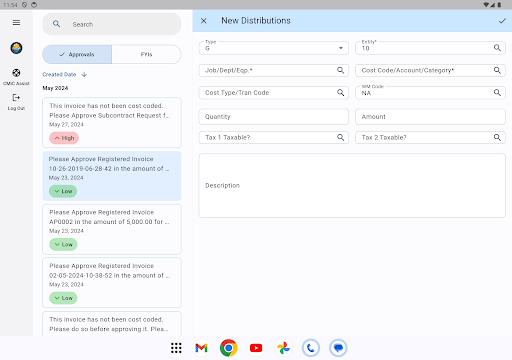Click Low badge on AP0002 card
Screen dimensions: 512x360
point(63,244)
